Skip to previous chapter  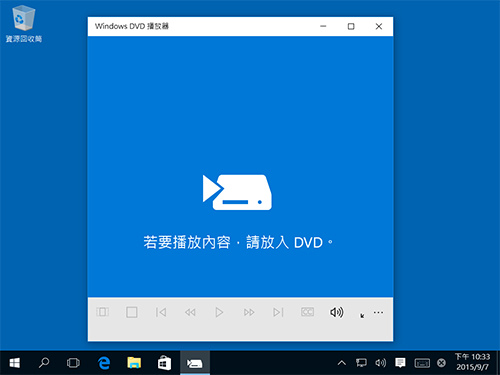tap(161, 312)
